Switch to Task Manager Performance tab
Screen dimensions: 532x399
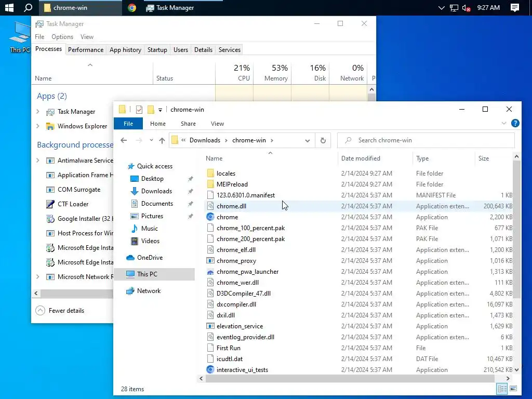86,49
